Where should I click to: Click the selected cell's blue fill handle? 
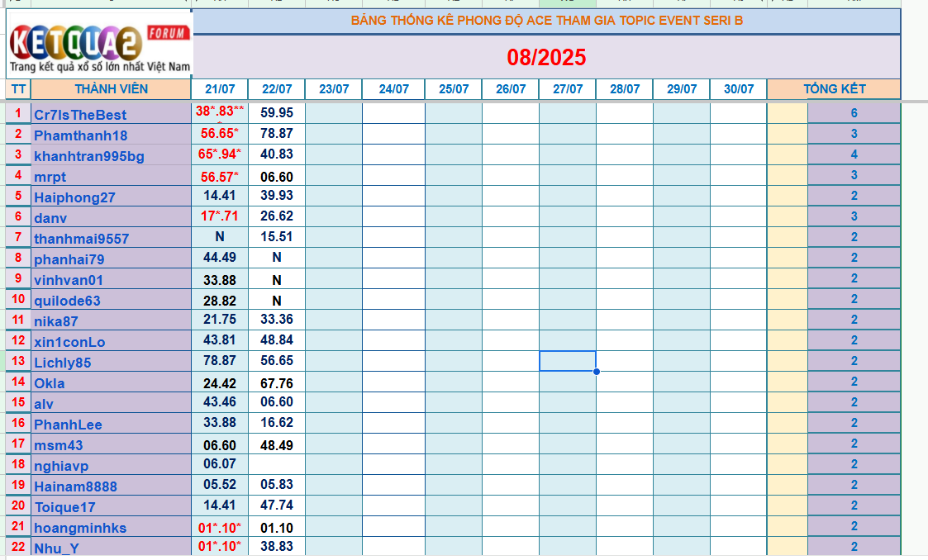coord(597,372)
